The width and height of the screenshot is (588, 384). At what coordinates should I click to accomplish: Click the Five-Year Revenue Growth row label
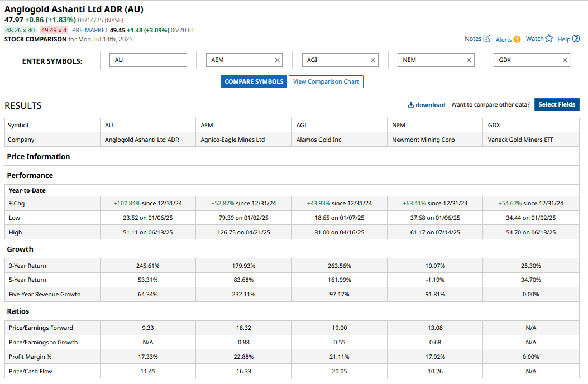click(45, 294)
